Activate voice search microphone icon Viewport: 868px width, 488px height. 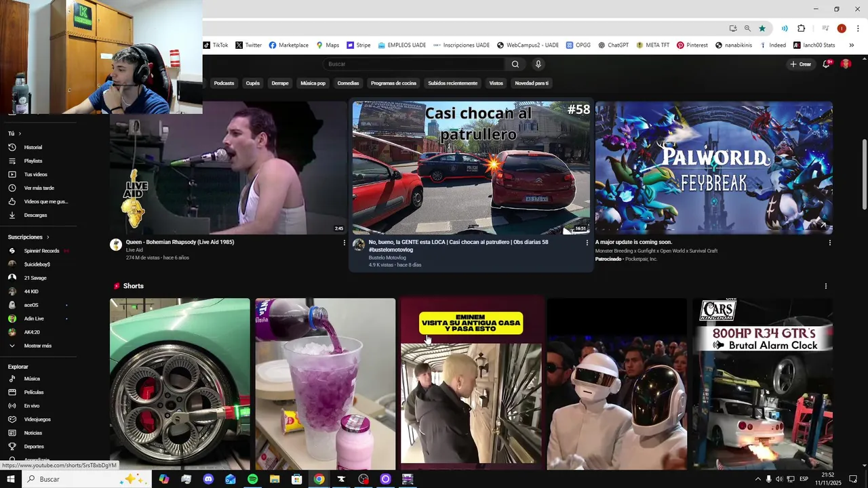coord(538,64)
